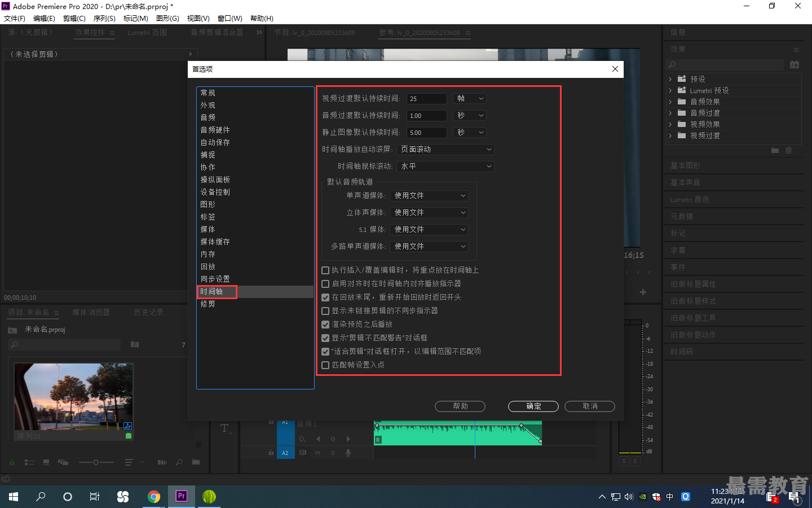
Task: Click Premiere Pro icon in taskbar
Action: 182,497
